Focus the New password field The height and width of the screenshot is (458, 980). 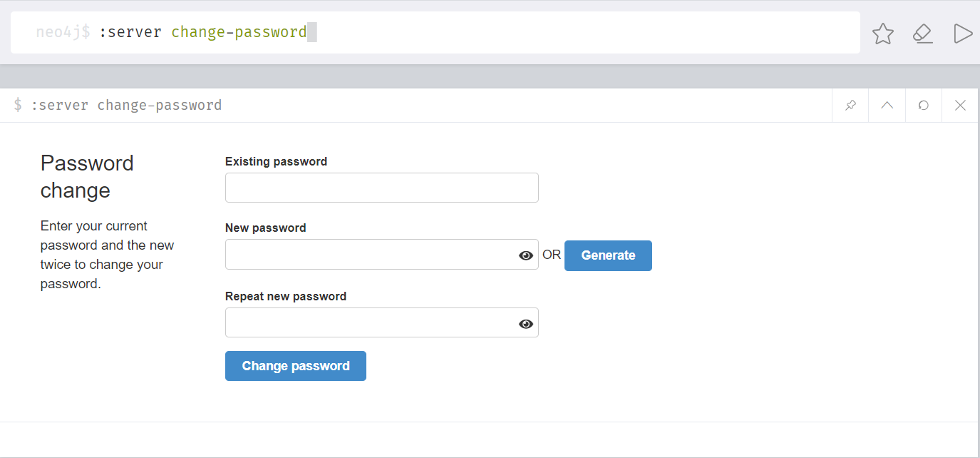(x=382, y=255)
